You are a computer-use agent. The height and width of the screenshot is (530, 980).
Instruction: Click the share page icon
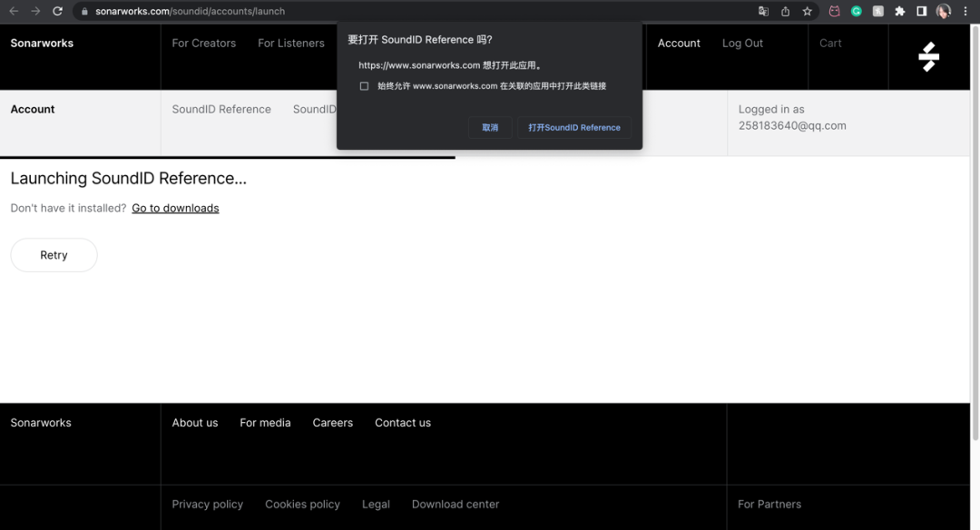[785, 11]
